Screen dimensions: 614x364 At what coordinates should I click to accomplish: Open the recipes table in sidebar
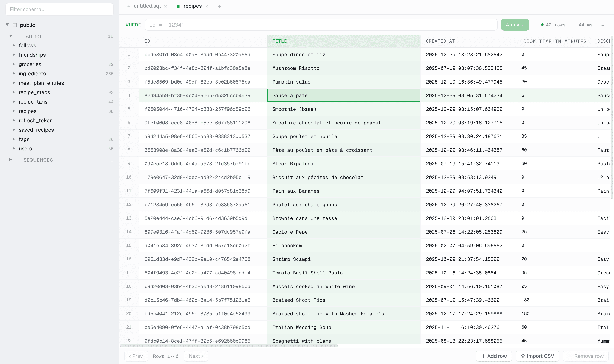click(x=28, y=111)
